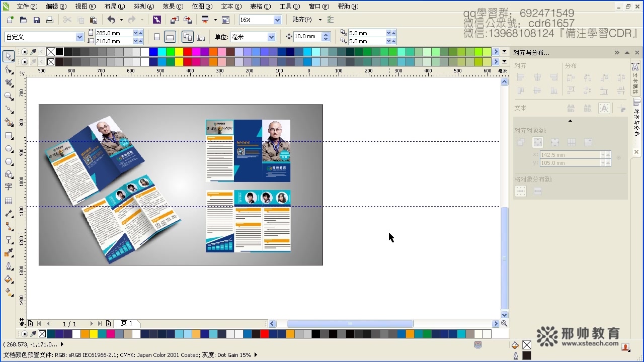Open the undo history dropdown arrow

122,20
